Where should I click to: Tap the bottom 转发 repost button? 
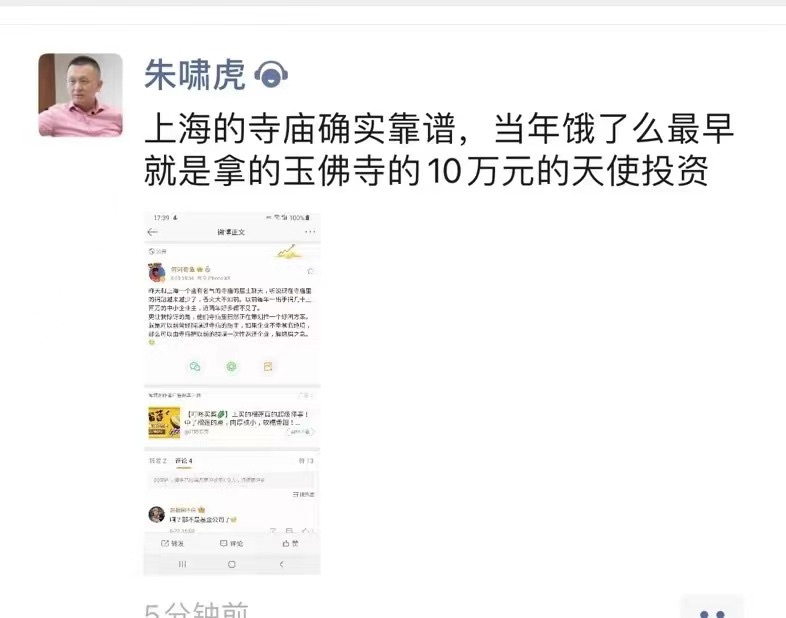tap(172, 543)
